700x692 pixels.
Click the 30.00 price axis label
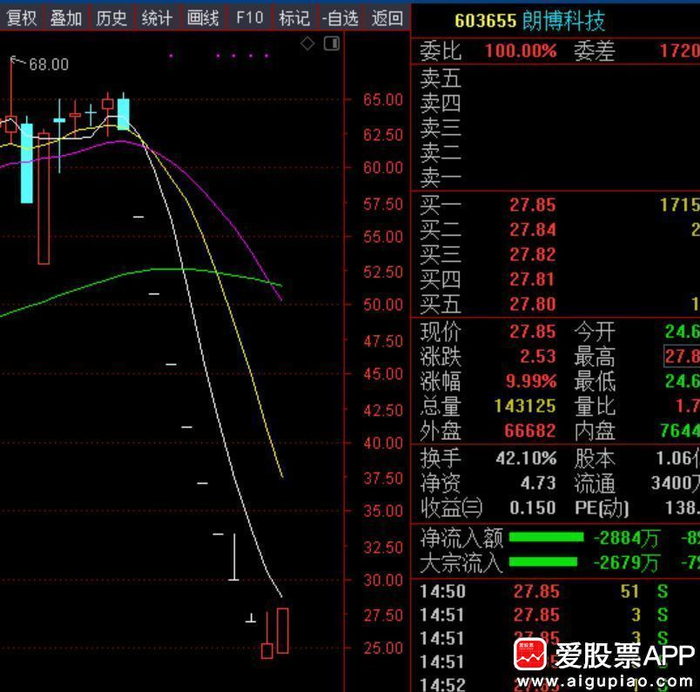click(x=383, y=580)
